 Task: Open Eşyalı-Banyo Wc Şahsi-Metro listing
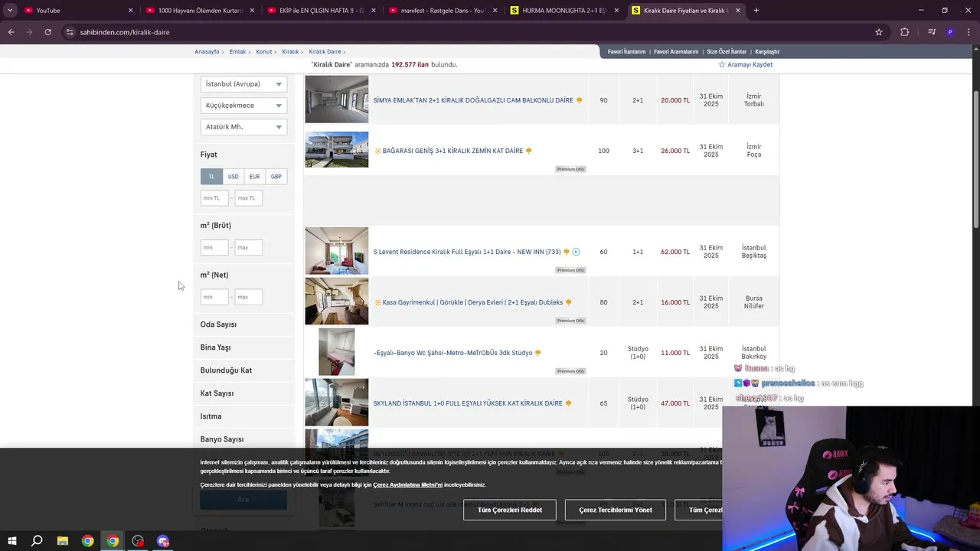pos(452,353)
